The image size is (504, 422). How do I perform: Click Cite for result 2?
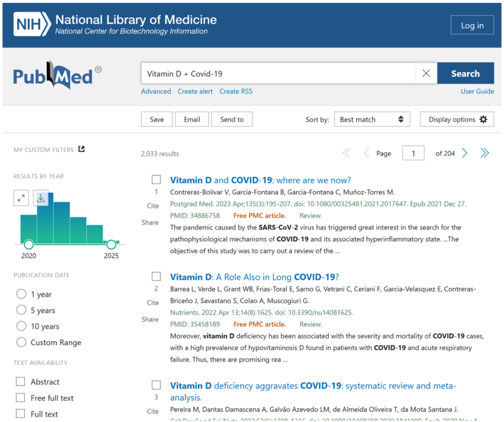[153, 303]
